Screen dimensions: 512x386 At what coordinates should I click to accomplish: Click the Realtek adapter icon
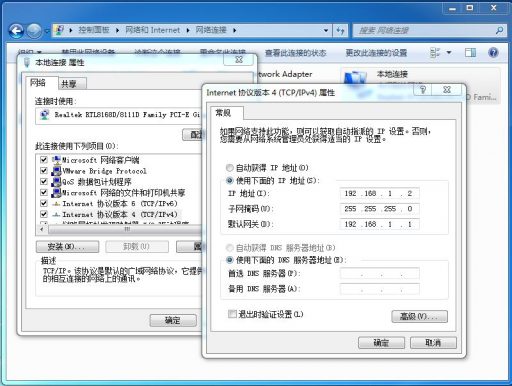click(45, 115)
